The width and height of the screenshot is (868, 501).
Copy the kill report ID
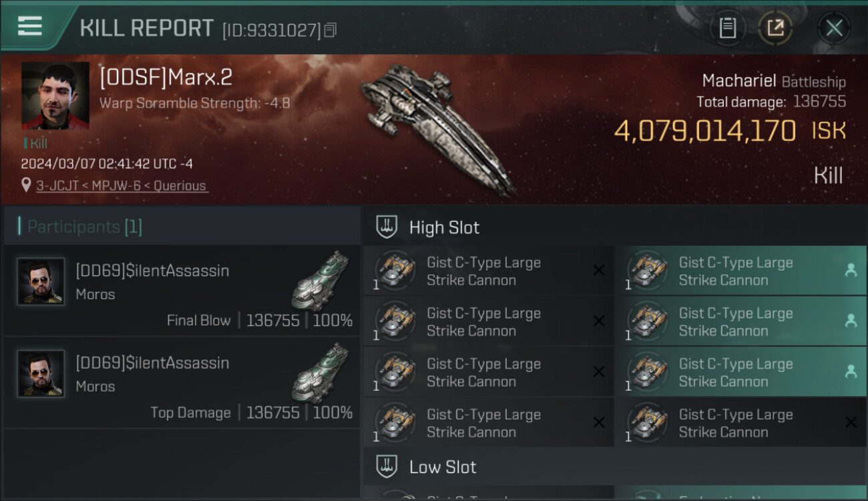click(331, 30)
